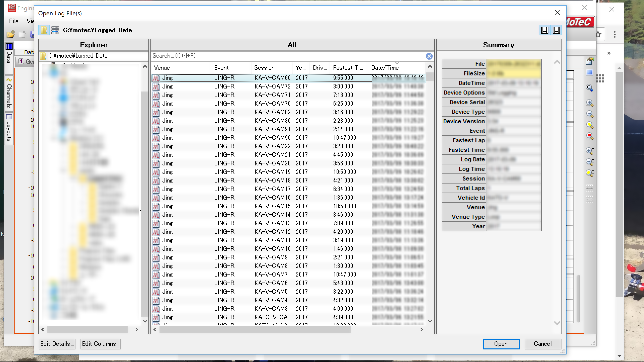This screenshot has width=644, height=362.
Task: Click the magnifier zoom icon in right toolbar
Action: point(589,88)
